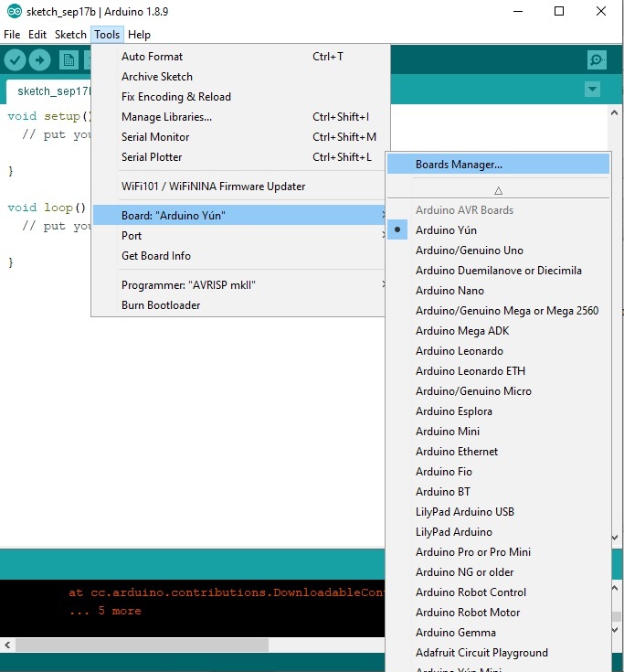The height and width of the screenshot is (672, 624).
Task: Click the Upload arrow icon
Action: [x=40, y=60]
